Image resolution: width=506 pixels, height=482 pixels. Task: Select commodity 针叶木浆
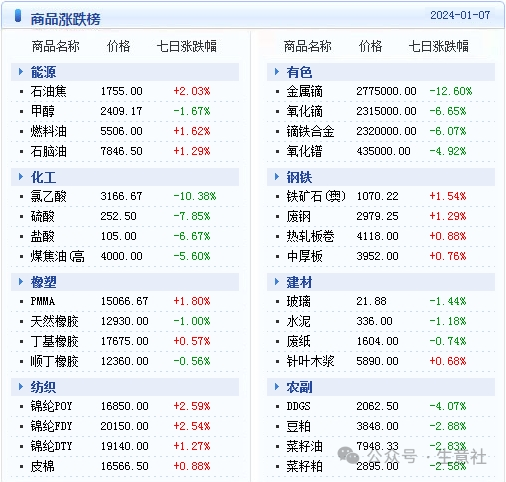pyautogui.click(x=311, y=361)
